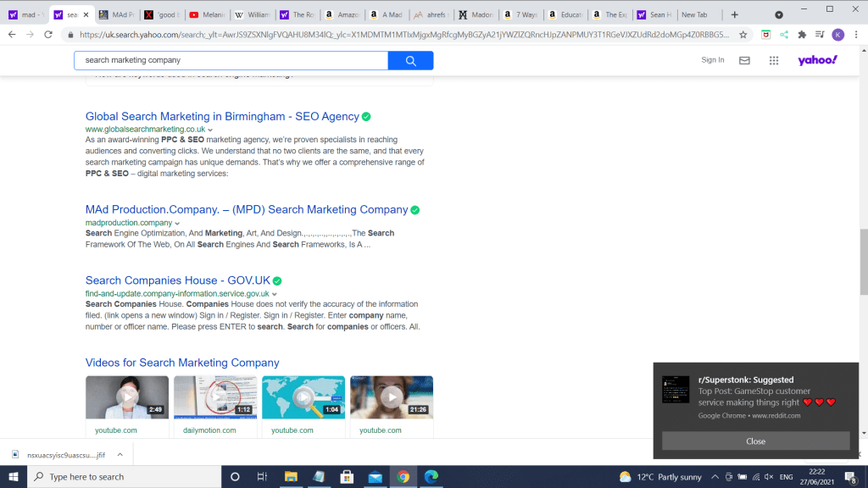
Task: Click the browser back arrow
Action: [11, 35]
